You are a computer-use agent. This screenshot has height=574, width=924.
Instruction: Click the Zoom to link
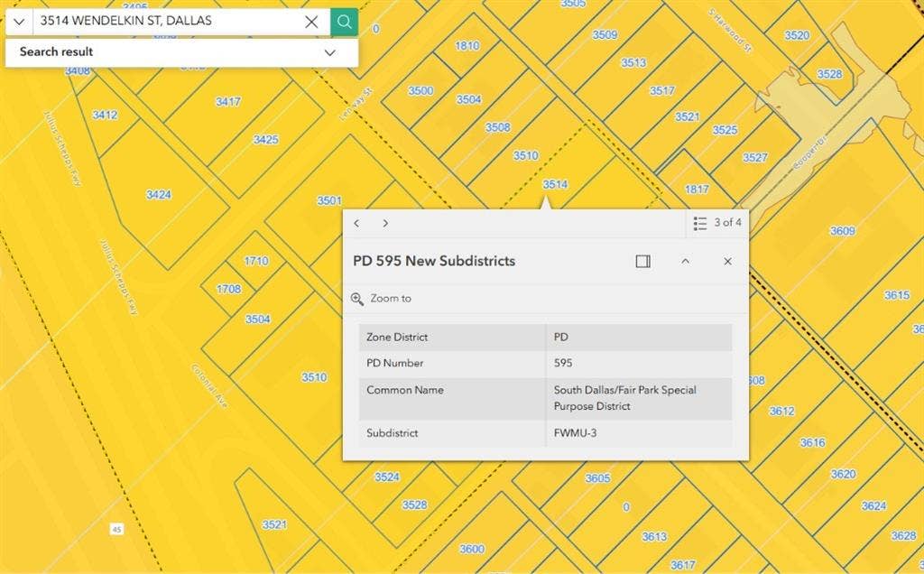click(x=391, y=298)
